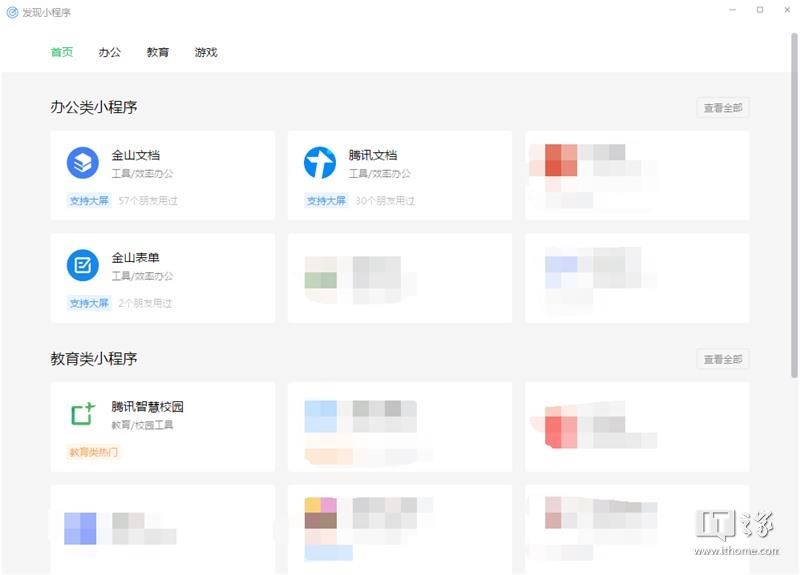The image size is (800, 575).
Task: Switch to the 首页 tab
Action: [x=62, y=52]
